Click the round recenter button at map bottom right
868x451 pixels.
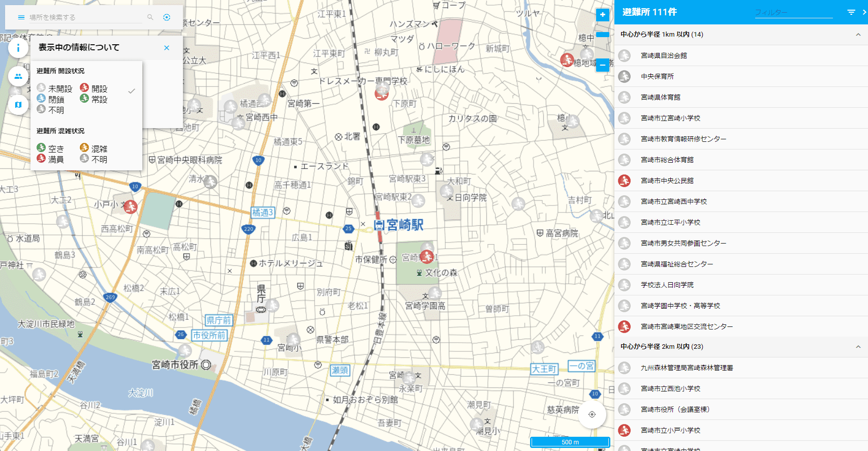[592, 414]
